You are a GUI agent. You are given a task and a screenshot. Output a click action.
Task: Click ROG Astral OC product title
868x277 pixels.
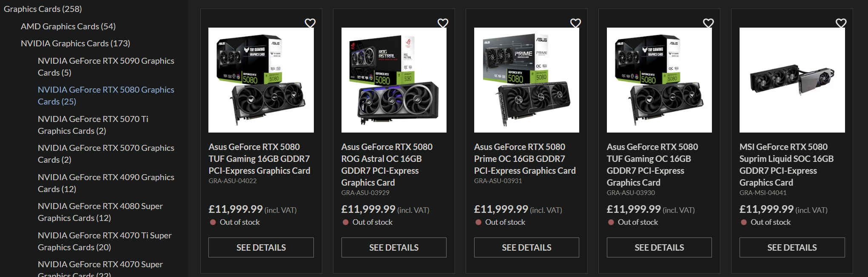[387, 164]
